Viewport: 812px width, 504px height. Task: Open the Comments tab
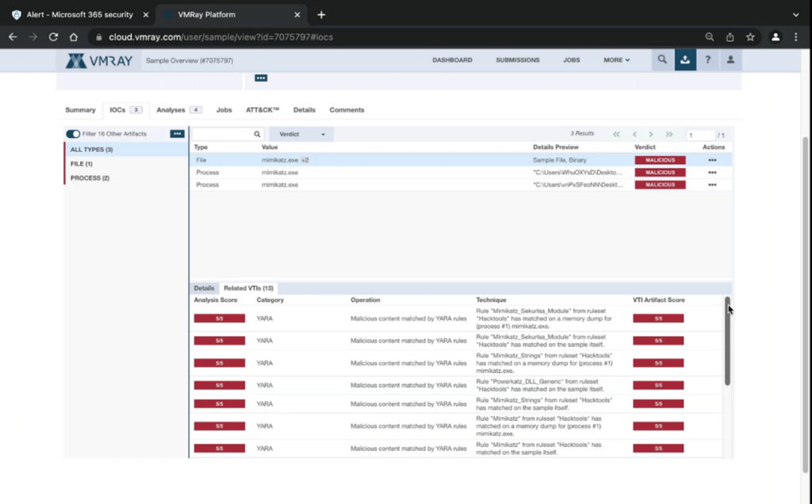347,109
